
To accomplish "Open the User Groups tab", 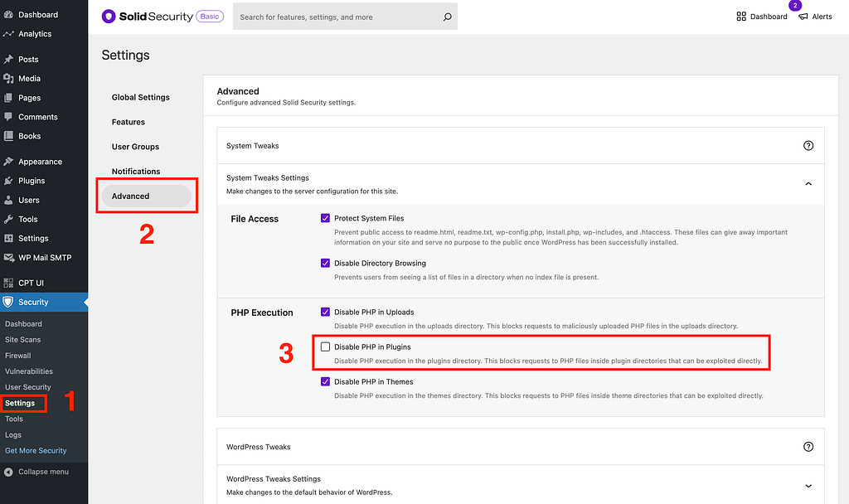I will pos(134,146).
